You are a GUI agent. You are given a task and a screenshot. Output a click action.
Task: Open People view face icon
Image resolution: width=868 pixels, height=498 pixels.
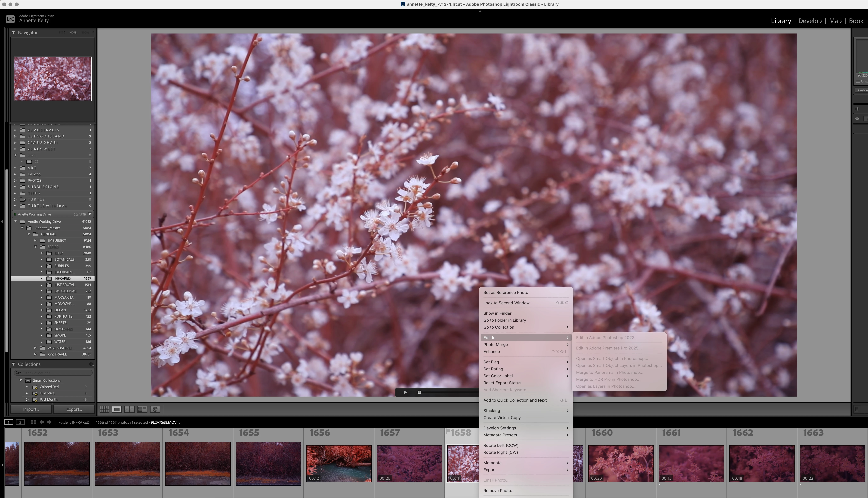tap(155, 409)
